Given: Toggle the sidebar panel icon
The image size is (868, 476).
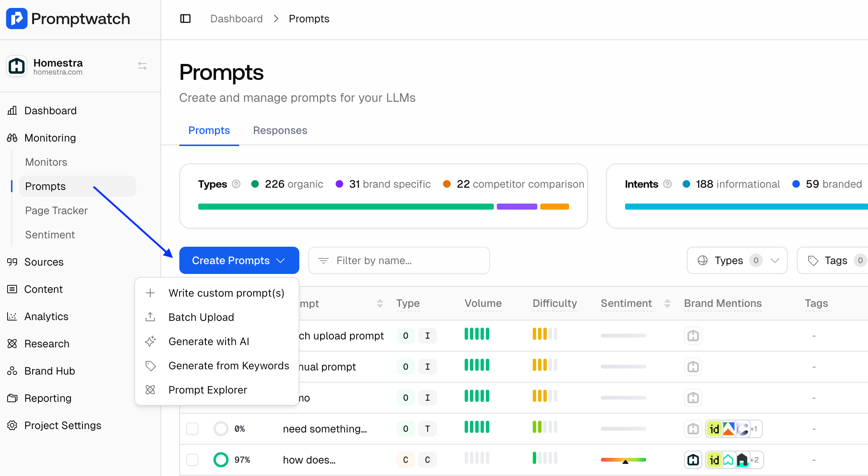Looking at the screenshot, I should [x=185, y=19].
